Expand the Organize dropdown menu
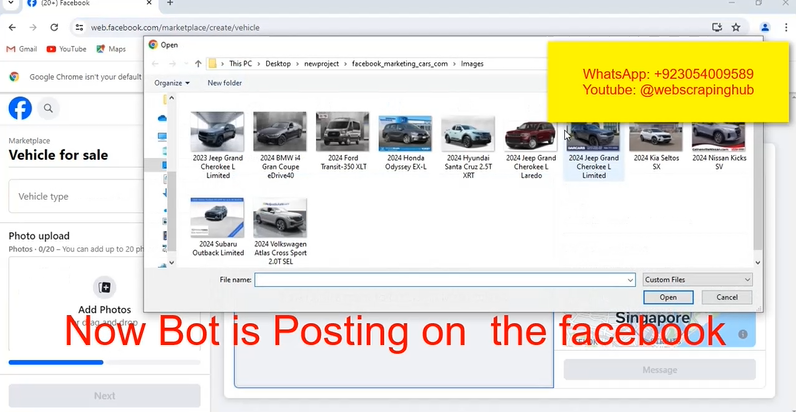Viewport: 796px width, 412px height. point(171,83)
